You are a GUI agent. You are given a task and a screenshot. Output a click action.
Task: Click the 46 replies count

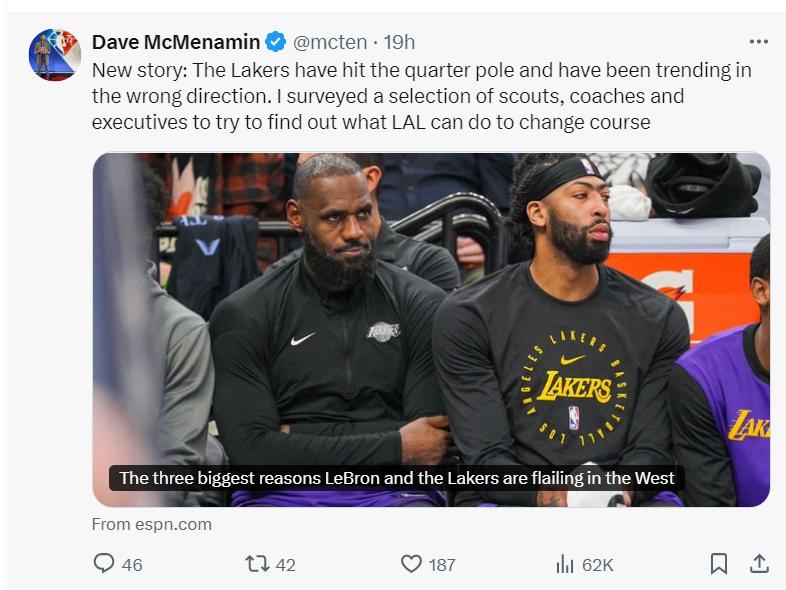(x=132, y=565)
